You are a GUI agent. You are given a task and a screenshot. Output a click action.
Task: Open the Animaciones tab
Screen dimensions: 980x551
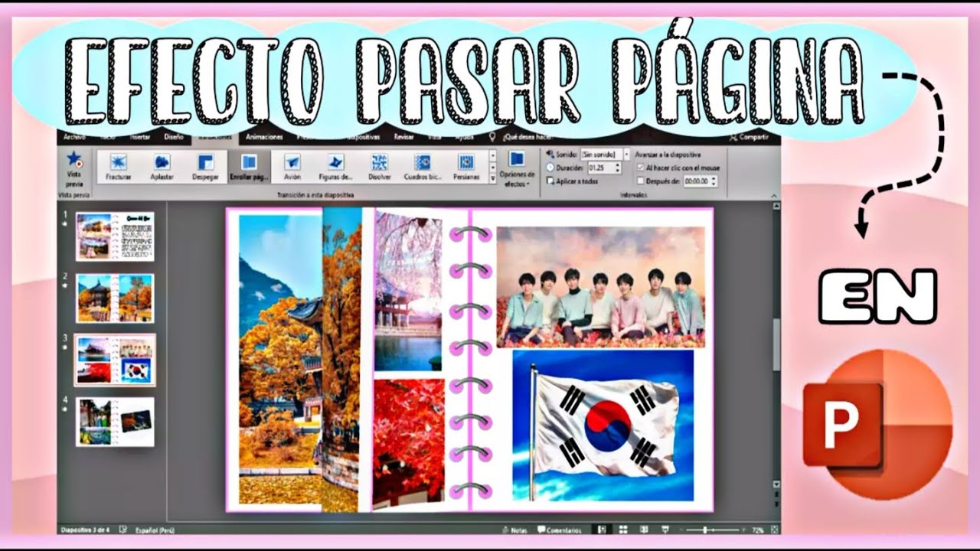click(263, 137)
